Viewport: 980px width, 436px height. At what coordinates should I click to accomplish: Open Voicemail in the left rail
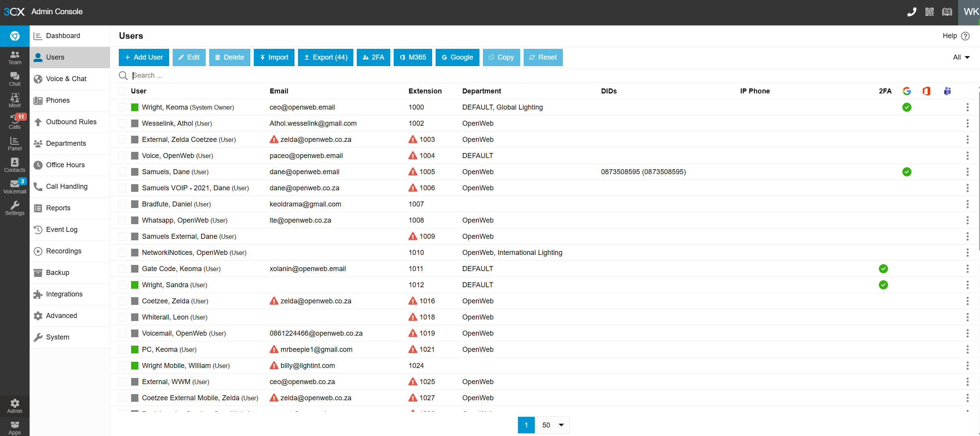(x=15, y=186)
